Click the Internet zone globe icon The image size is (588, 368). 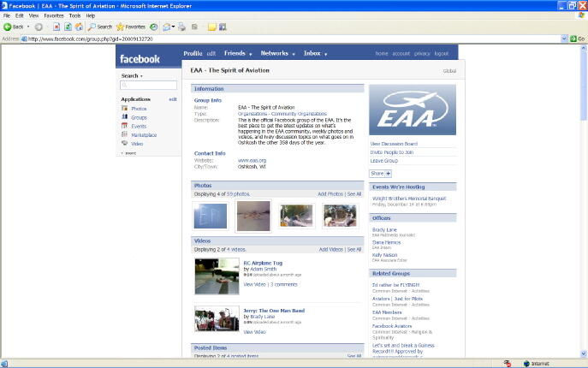(526, 364)
